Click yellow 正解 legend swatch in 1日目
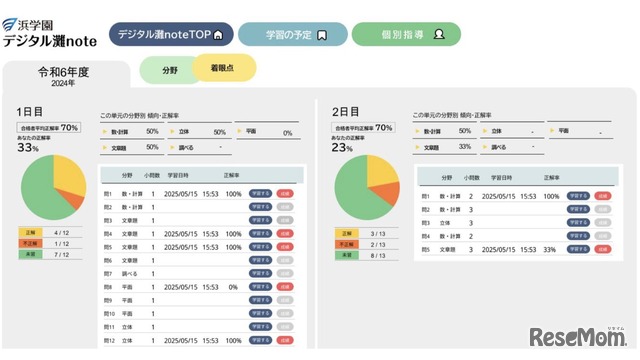The height and width of the screenshot is (360, 640). (x=30, y=232)
